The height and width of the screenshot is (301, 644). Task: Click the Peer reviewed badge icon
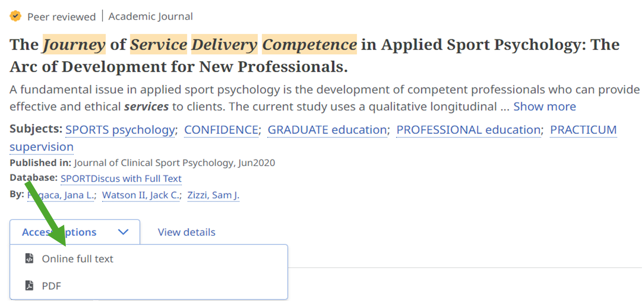point(15,16)
